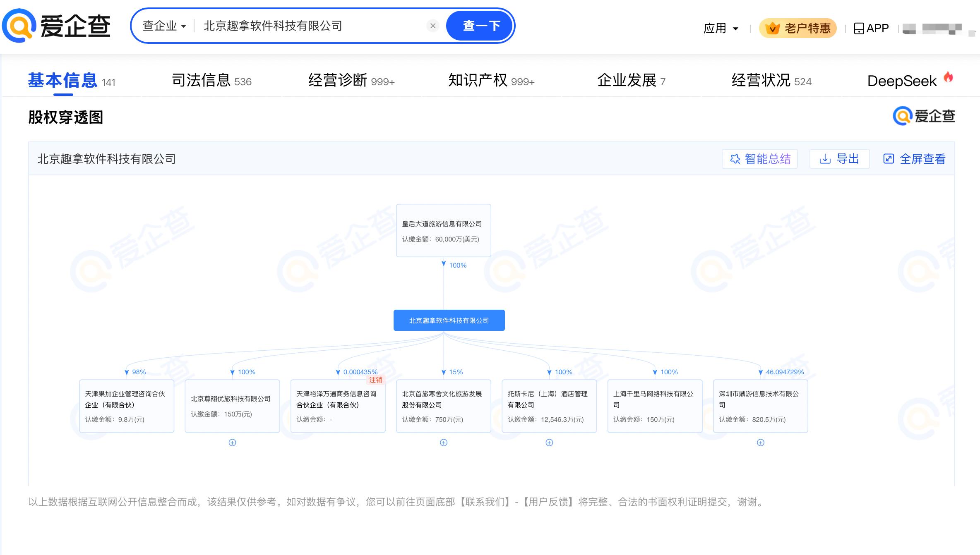Click the sparkle icon beside 智能总结
This screenshot has width=980, height=555.
pyautogui.click(x=735, y=159)
